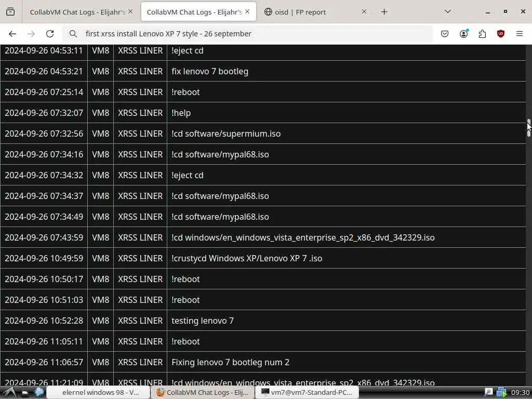The width and height of the screenshot is (532, 399).
Task: Click 'Fixing lenovo 7 bootleg num 2' message
Action: (x=230, y=362)
